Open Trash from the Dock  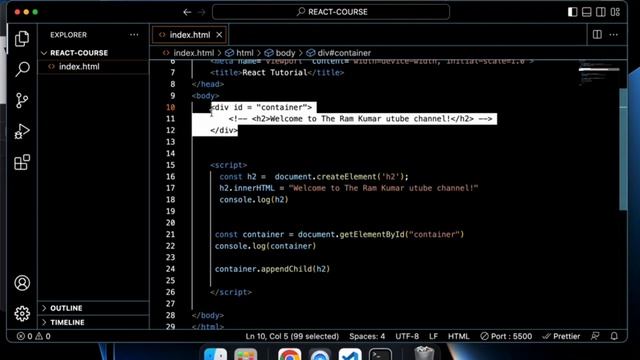[424, 353]
